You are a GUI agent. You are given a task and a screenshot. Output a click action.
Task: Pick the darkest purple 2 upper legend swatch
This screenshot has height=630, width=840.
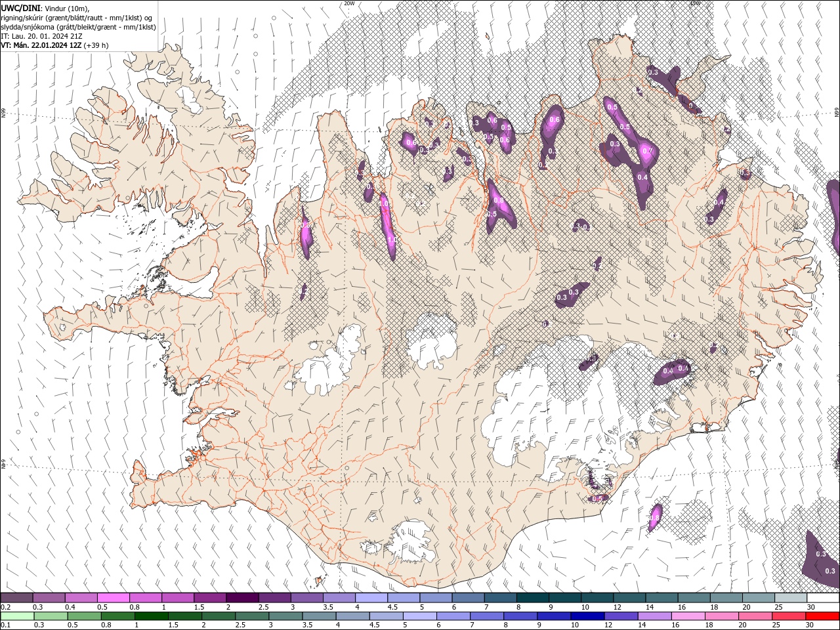point(241,598)
